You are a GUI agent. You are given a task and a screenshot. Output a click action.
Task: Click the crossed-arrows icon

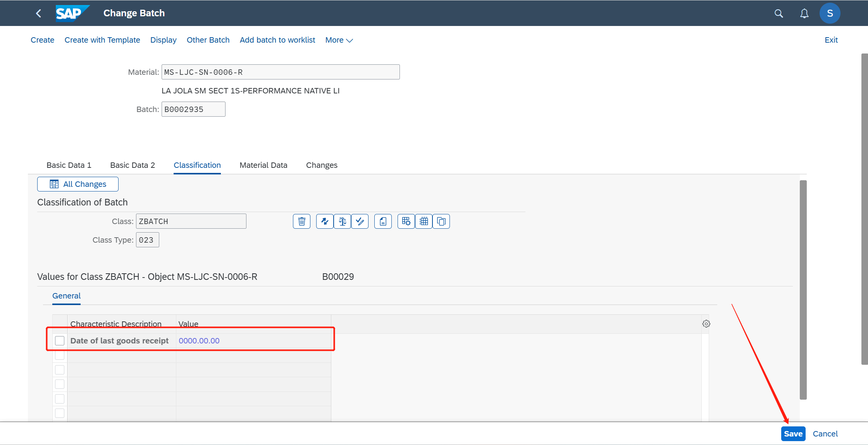pyautogui.click(x=325, y=221)
